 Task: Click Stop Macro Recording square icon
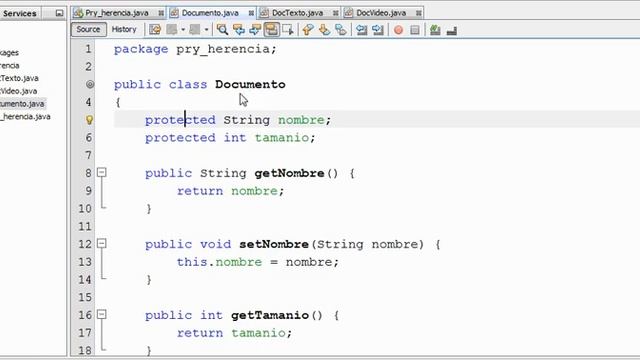pos(415,30)
